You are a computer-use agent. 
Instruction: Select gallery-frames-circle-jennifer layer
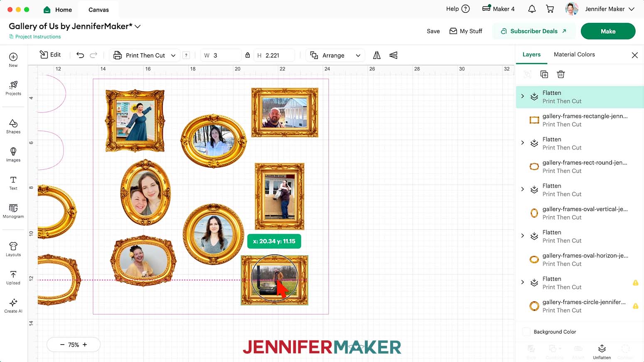[x=580, y=306]
